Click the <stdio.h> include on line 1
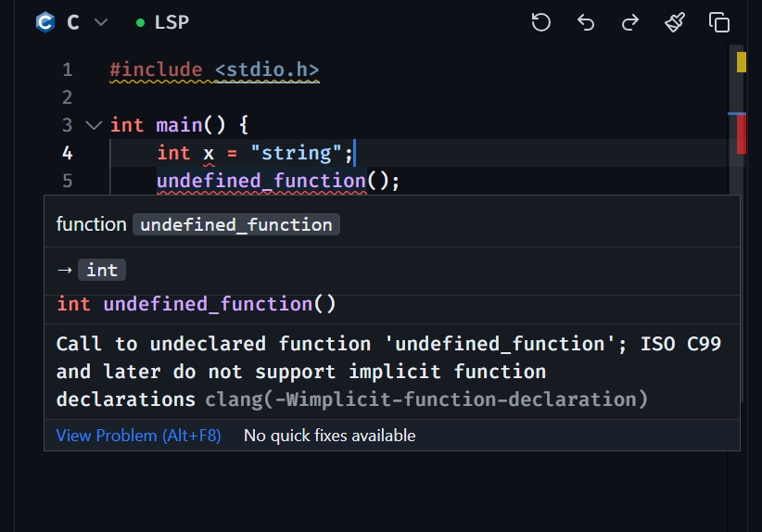Image resolution: width=762 pixels, height=532 pixels. tap(267, 70)
